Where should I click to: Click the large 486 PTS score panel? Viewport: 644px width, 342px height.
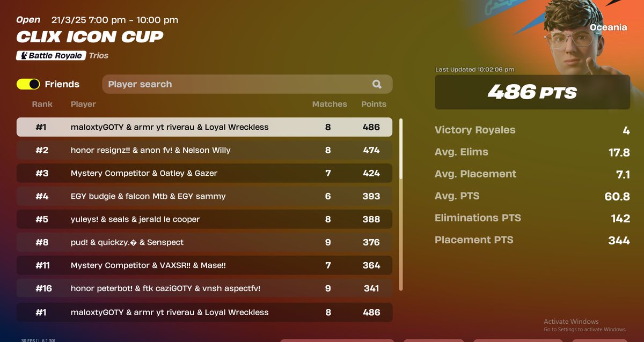(532, 92)
